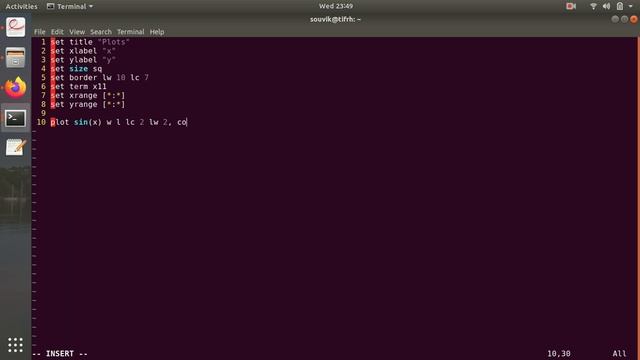Click the 'set xrange [*:*]' line
This screenshot has height=360, width=640.
tap(88, 96)
